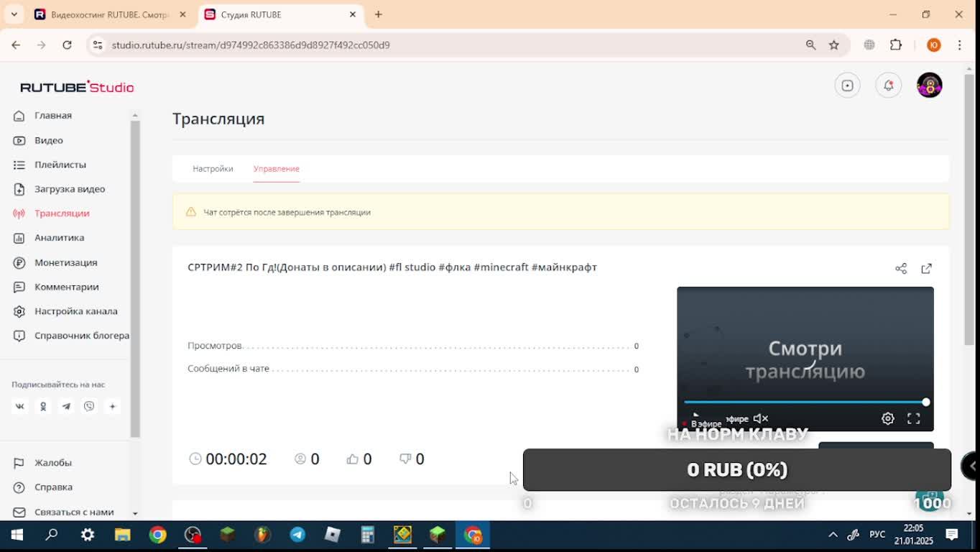
Task: Go back in browser
Action: tap(16, 45)
